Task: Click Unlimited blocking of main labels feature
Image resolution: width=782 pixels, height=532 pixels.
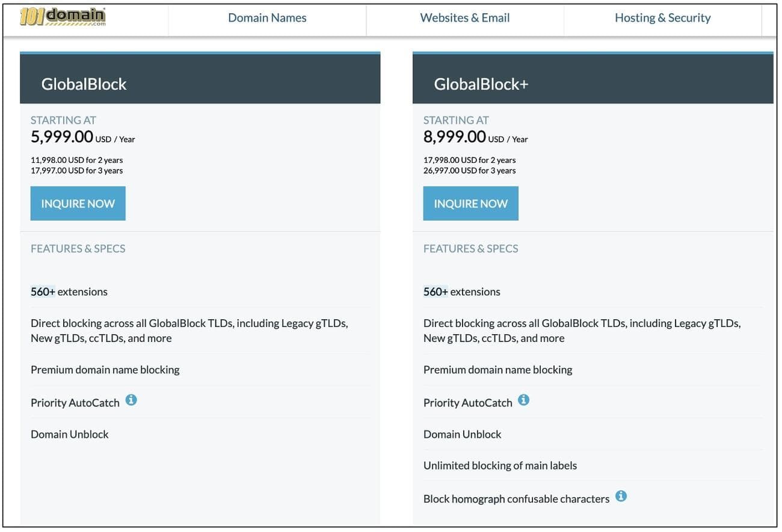Action: [500, 465]
